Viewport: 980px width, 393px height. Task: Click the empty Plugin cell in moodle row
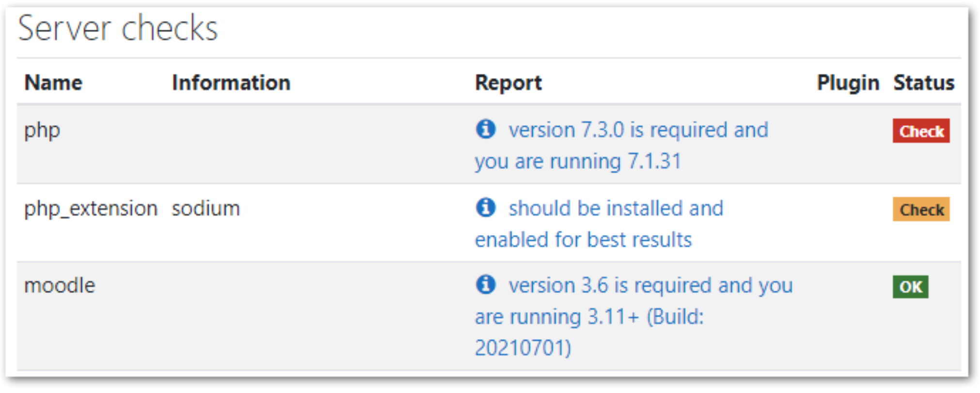848,315
